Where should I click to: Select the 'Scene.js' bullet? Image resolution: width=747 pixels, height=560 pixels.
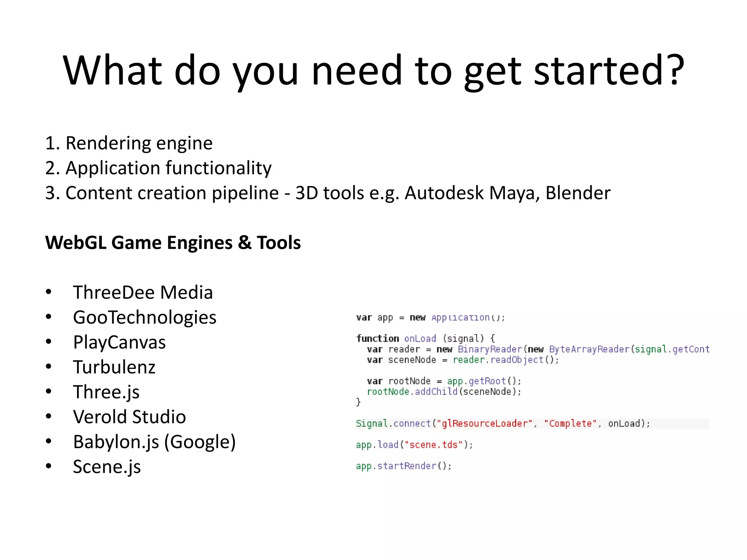[x=107, y=467]
